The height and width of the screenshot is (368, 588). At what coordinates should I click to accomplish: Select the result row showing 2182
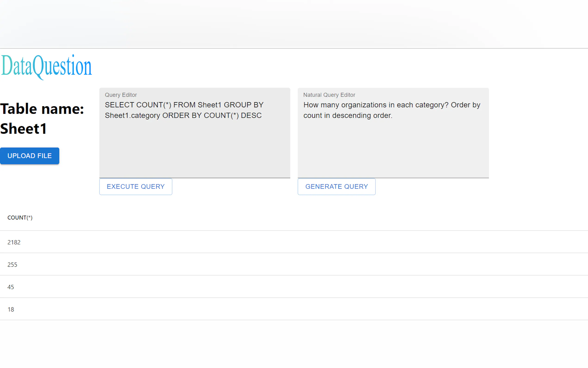(x=14, y=242)
